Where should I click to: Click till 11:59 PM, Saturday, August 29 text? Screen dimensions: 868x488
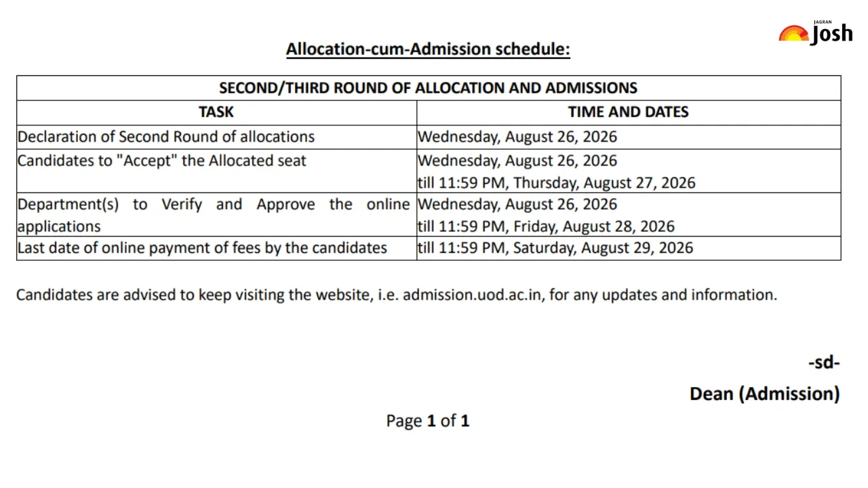555,248
